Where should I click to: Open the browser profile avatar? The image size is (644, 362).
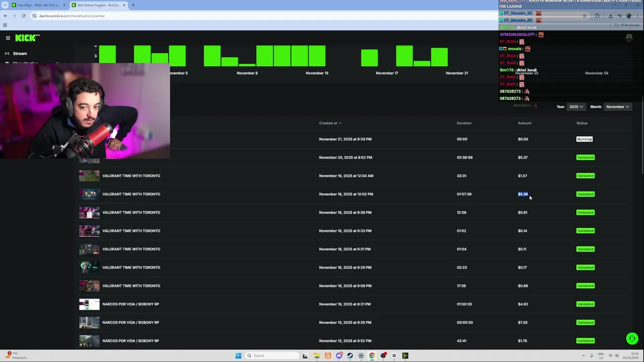coord(628,16)
